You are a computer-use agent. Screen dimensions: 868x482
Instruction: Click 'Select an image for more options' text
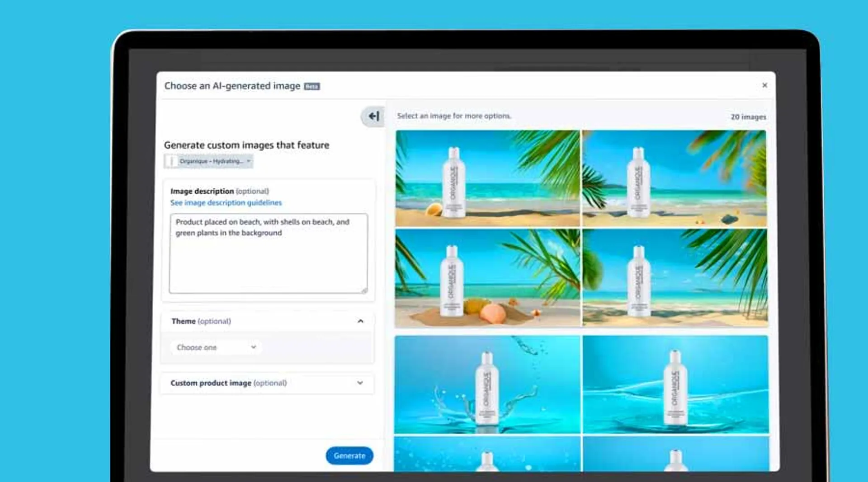point(454,116)
